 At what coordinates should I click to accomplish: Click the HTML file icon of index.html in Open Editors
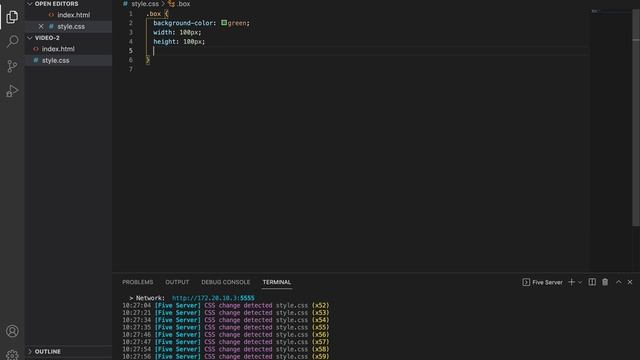pyautogui.click(x=51, y=15)
